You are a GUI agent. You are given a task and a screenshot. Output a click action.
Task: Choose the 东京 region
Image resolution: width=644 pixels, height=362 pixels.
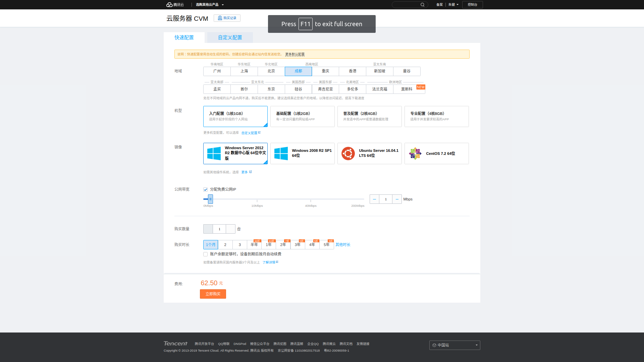tap(271, 89)
